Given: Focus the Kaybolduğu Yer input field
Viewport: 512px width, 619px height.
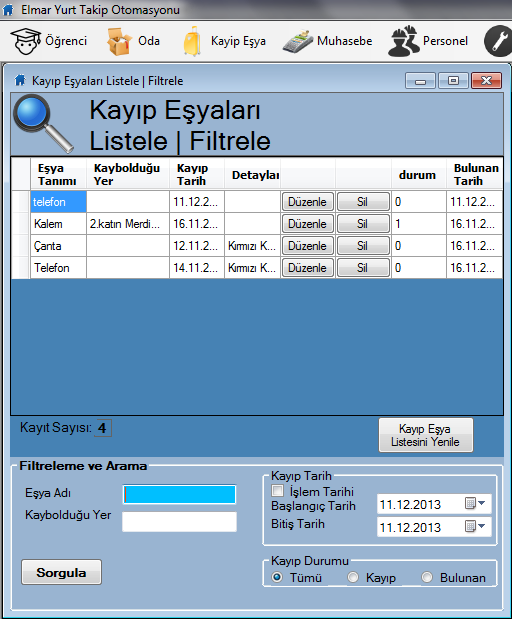Looking at the screenshot, I should coord(179,522).
